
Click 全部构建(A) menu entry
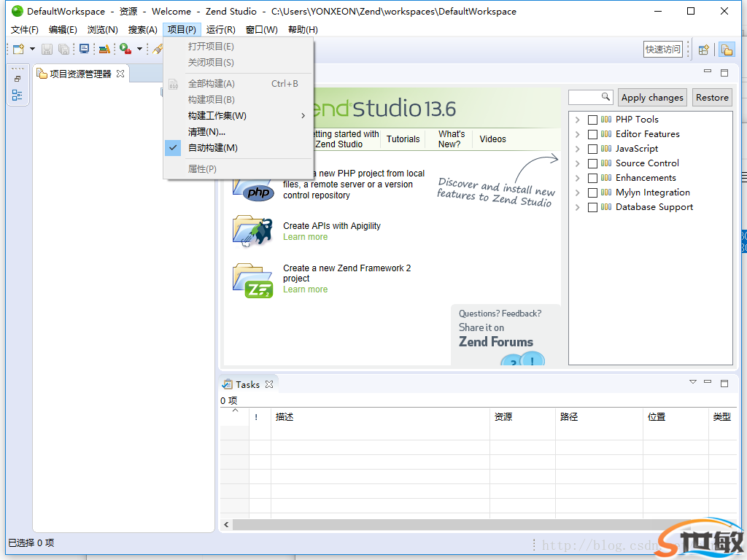239,84
